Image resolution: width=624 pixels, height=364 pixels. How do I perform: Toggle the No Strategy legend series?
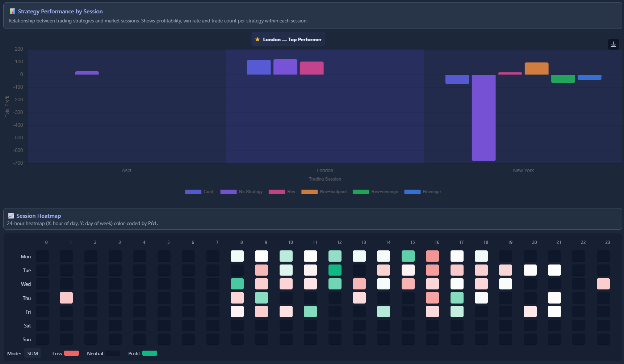(x=241, y=192)
